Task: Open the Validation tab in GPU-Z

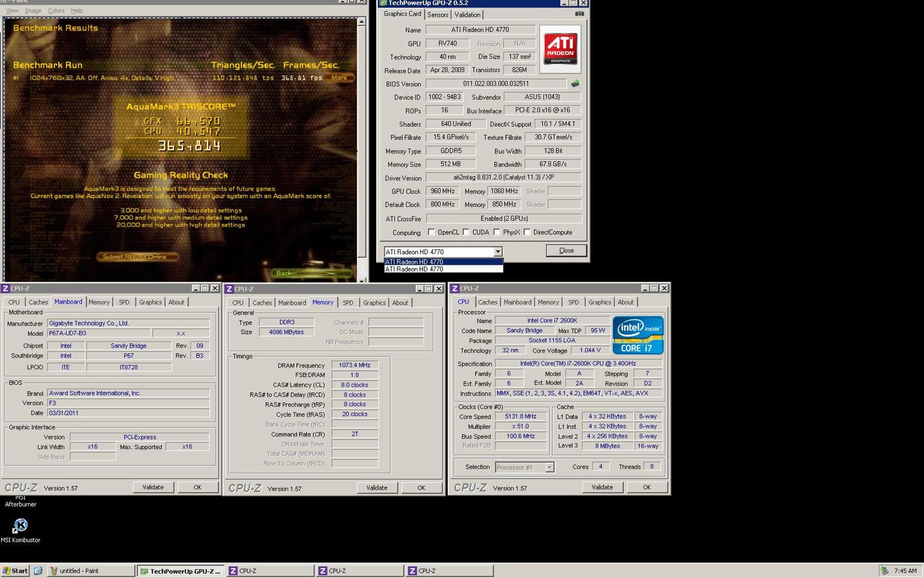Action: [x=467, y=15]
